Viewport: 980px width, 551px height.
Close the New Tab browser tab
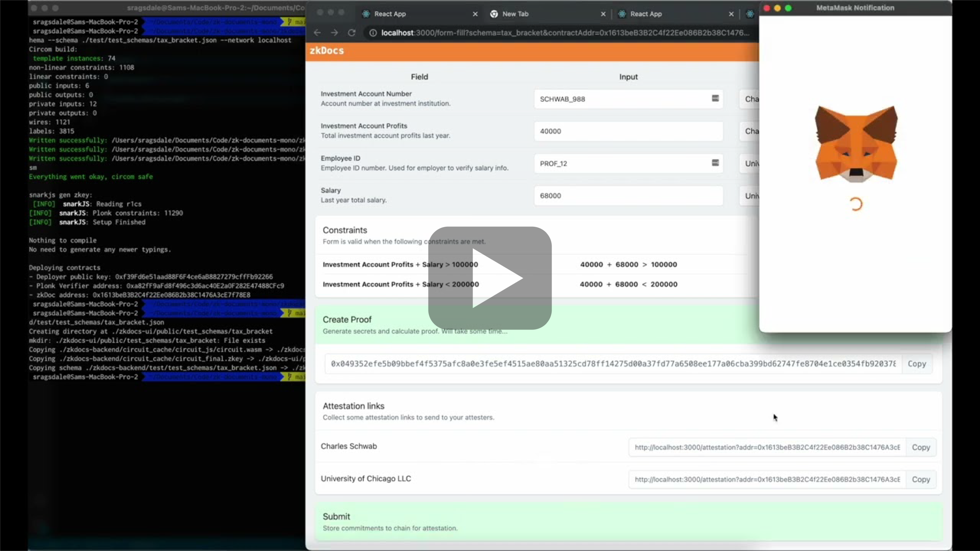tap(603, 14)
